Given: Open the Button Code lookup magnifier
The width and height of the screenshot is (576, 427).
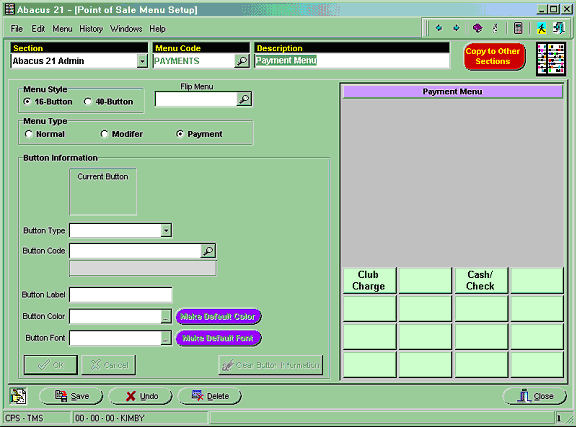Looking at the screenshot, I should click(208, 251).
